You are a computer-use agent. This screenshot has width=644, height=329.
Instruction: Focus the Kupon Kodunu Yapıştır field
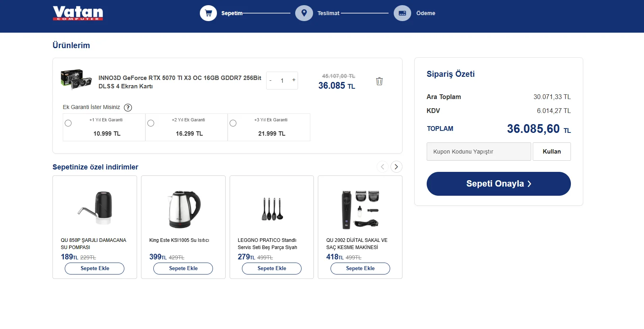[479, 152]
